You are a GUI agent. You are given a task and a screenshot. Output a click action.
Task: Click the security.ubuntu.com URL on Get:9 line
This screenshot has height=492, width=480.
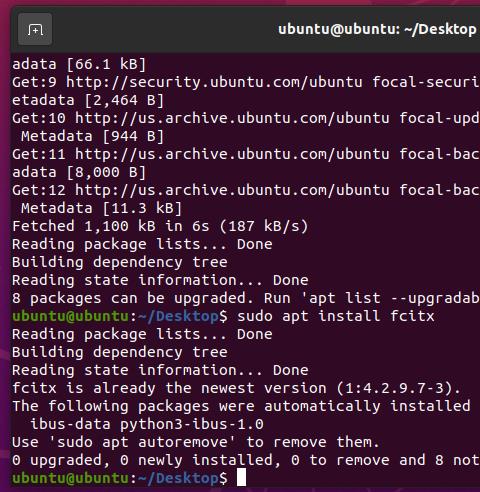pyautogui.click(x=214, y=82)
